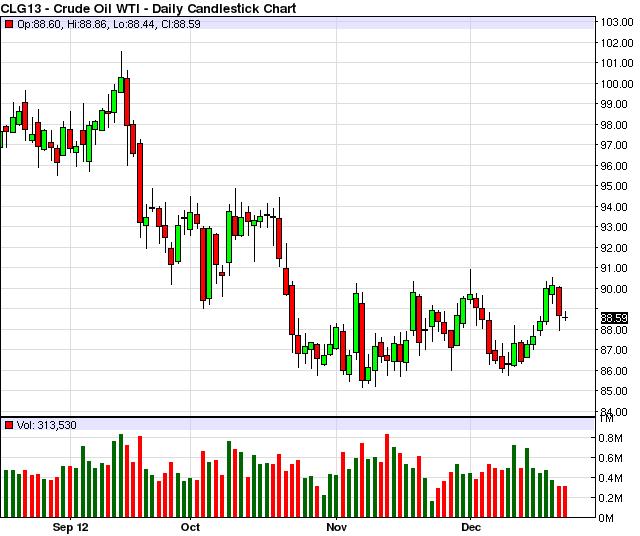The width and height of the screenshot is (640, 536).
Task: Click the 0.2M volume axis label
Action: [611, 498]
